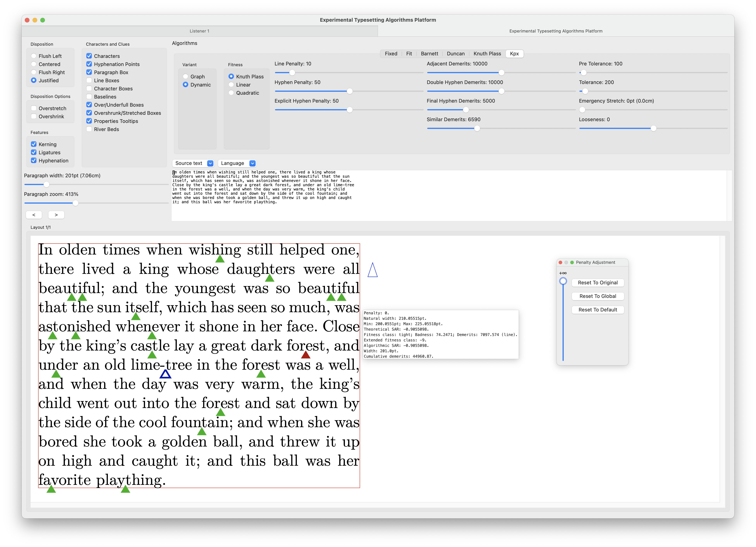
Task: Select the Flush Left disposition
Action: tap(34, 56)
